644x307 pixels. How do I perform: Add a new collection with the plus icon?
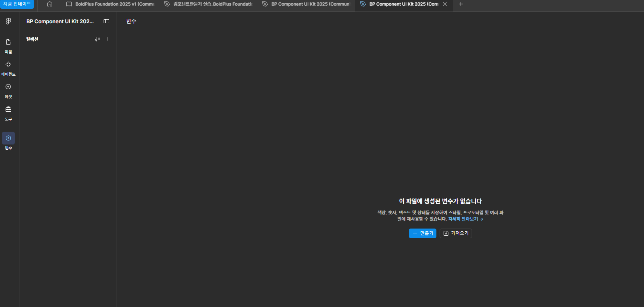[108, 39]
